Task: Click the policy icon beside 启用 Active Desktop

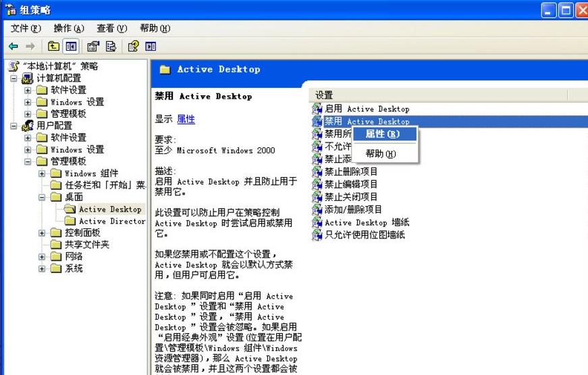Action: point(317,109)
